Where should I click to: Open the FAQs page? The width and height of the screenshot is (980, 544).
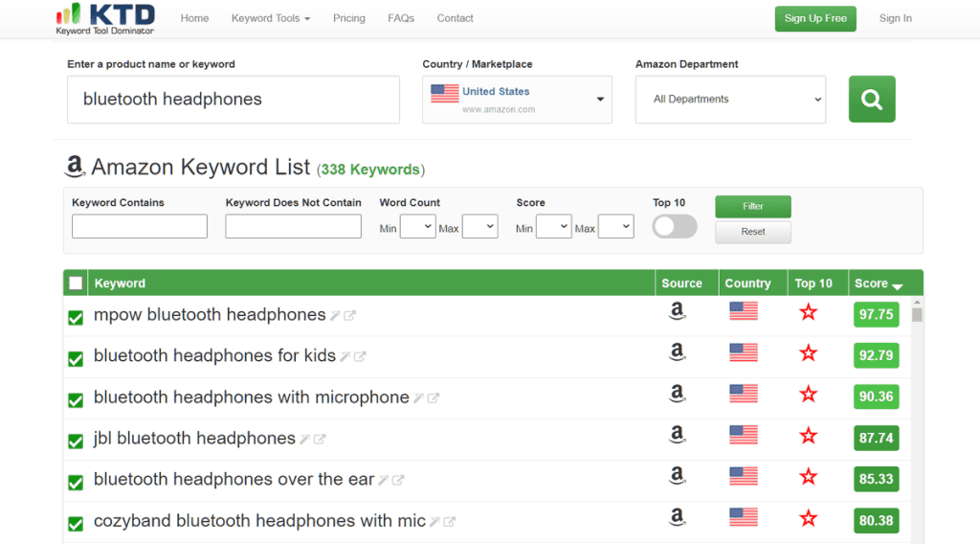(401, 18)
